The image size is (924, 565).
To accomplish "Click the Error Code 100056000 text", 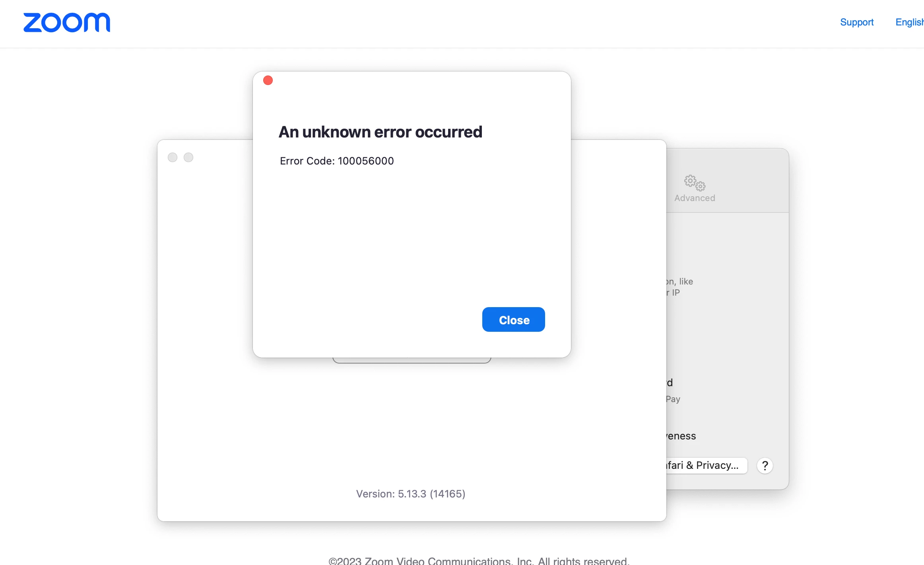I will (x=337, y=161).
